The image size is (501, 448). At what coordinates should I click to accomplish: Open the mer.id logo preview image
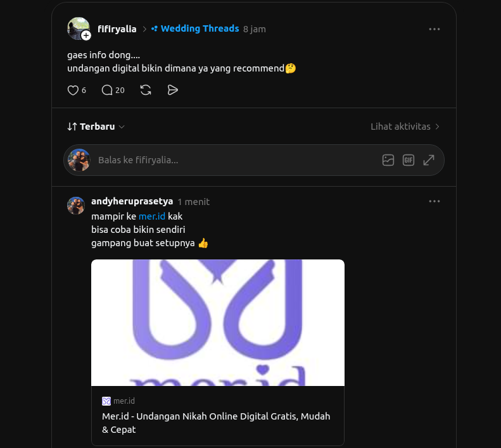click(218, 323)
